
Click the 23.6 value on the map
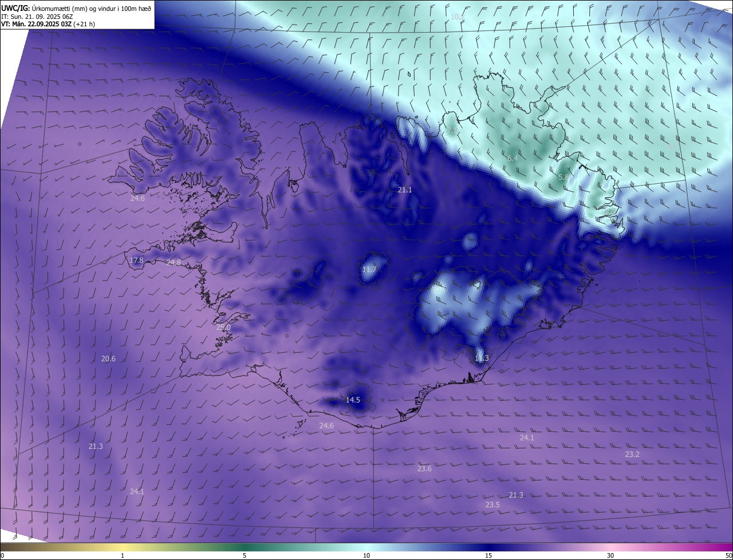(424, 469)
